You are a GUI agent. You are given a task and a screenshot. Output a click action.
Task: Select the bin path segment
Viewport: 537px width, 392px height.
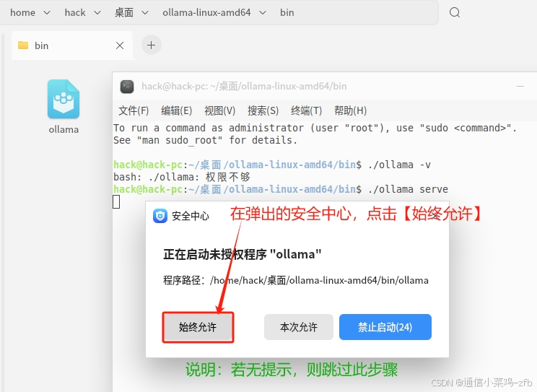[287, 13]
